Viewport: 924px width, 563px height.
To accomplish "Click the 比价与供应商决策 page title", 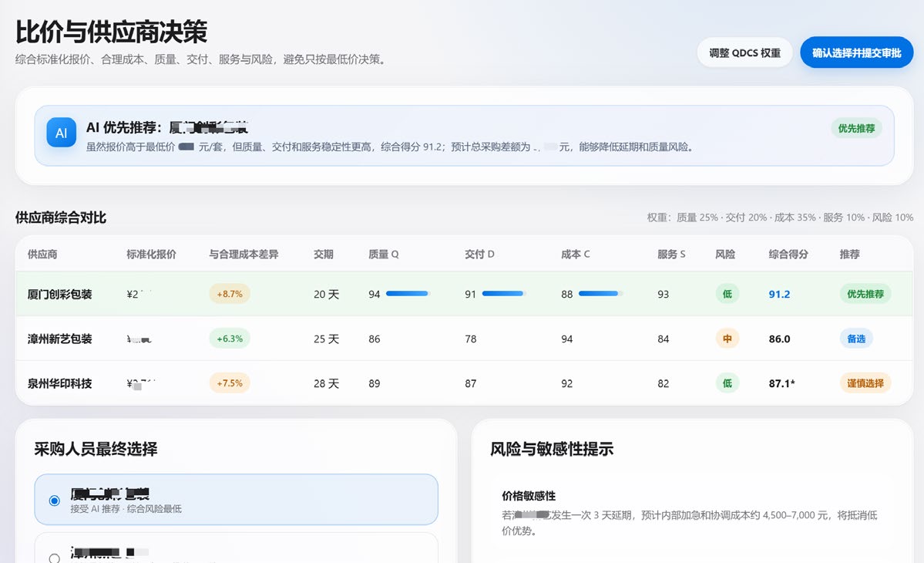I will click(x=112, y=32).
